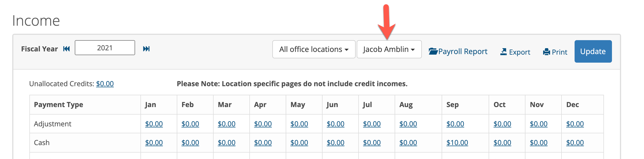This screenshot has width=644, height=159.
Task: Click the Payroll Report folder icon
Action: click(433, 51)
